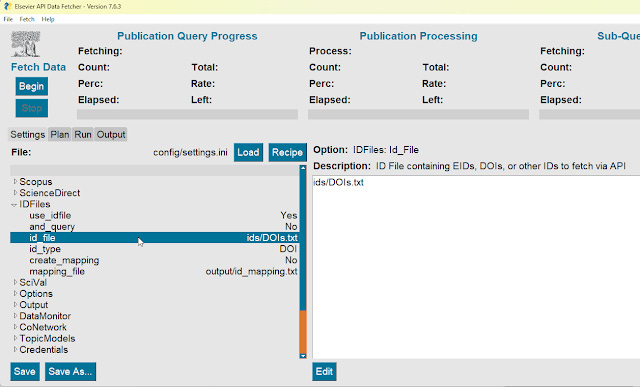
Task: Click the Yes value of use_idfile
Action: click(x=289, y=215)
